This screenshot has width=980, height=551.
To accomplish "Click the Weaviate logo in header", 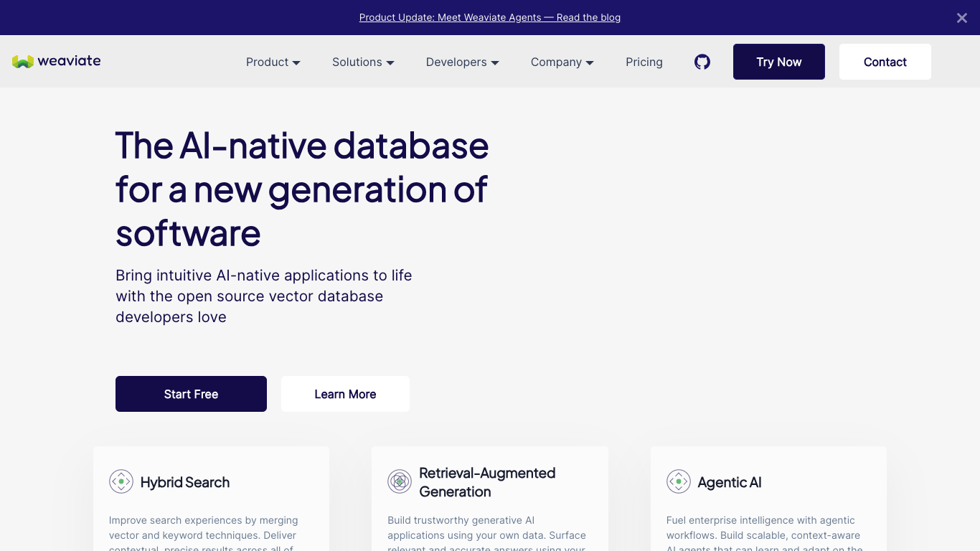I will coord(56,62).
